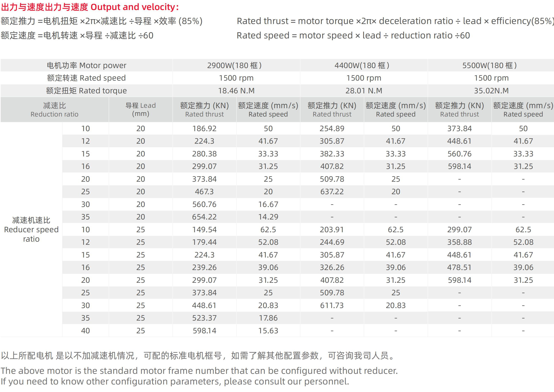This screenshot has height=392, width=554.
Task: Click the red Output and velocity heading
Action: tap(90, 7)
